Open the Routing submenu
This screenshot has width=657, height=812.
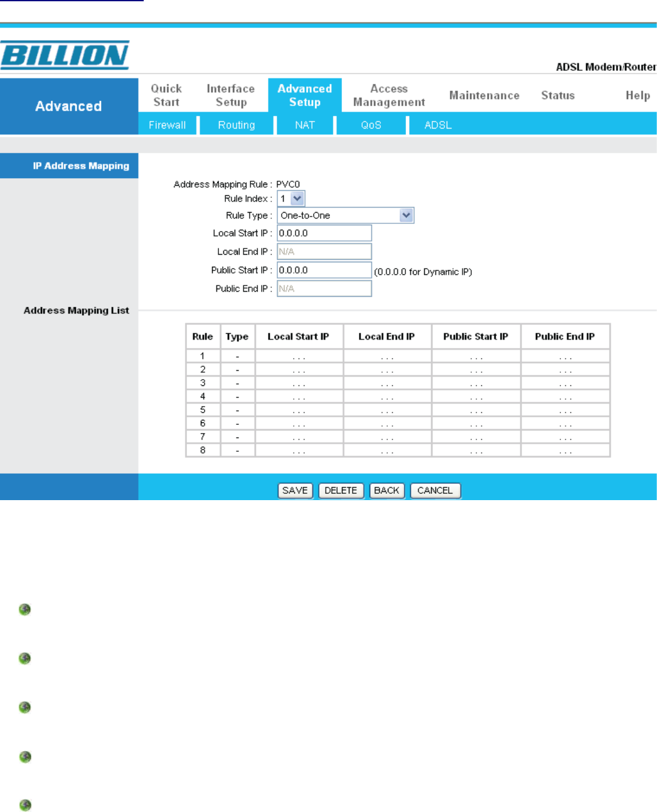[x=237, y=125]
